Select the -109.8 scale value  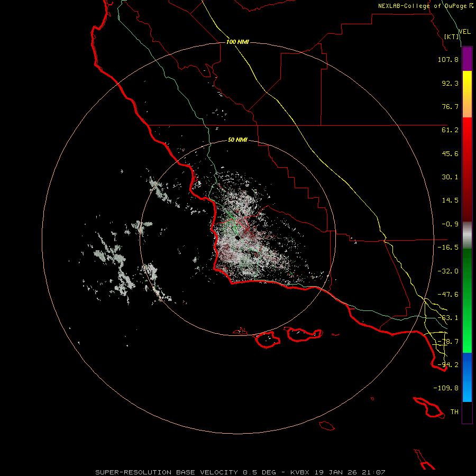point(446,388)
